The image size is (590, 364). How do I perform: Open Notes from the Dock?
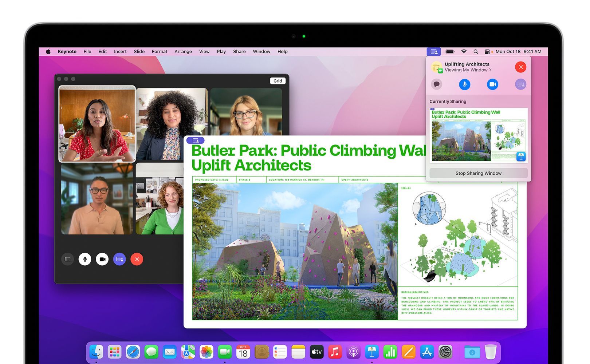[298, 352]
